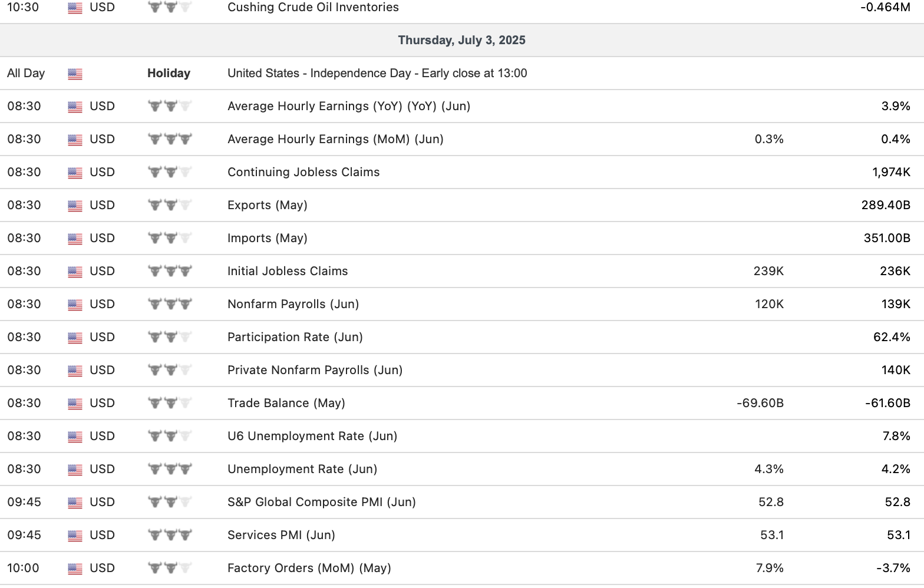The image size is (924, 588).
Task: Open the Nonfarm Payrolls (Jun) event
Action: click(293, 304)
